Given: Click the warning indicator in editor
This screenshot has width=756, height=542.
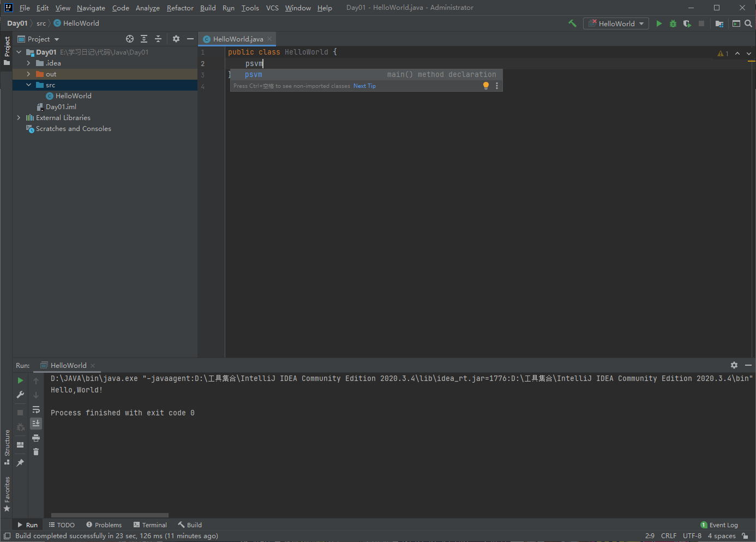Looking at the screenshot, I should coord(723,53).
